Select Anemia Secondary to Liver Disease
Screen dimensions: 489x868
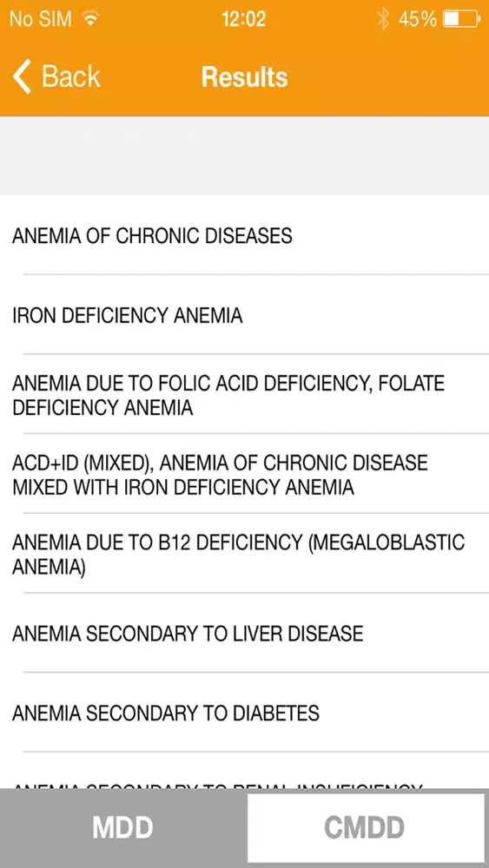(x=244, y=634)
